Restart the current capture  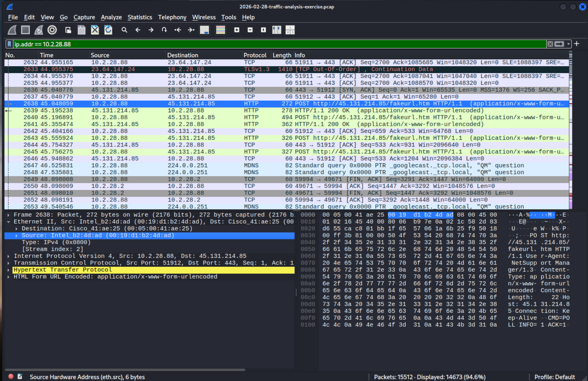tap(39, 30)
